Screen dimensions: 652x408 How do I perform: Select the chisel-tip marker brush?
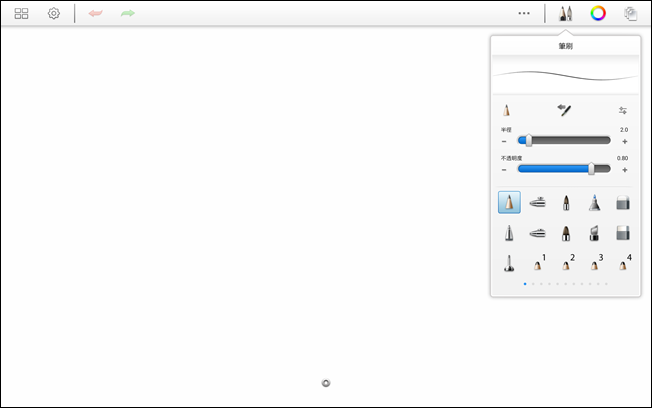click(594, 233)
